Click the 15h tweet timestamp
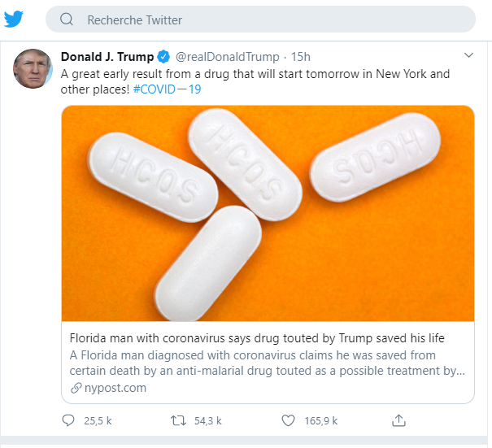492x448 pixels. coord(300,57)
